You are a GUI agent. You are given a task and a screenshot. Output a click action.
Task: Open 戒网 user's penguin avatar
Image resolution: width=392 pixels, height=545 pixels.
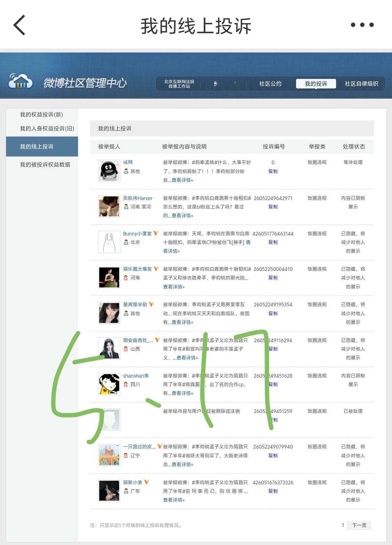tap(109, 171)
